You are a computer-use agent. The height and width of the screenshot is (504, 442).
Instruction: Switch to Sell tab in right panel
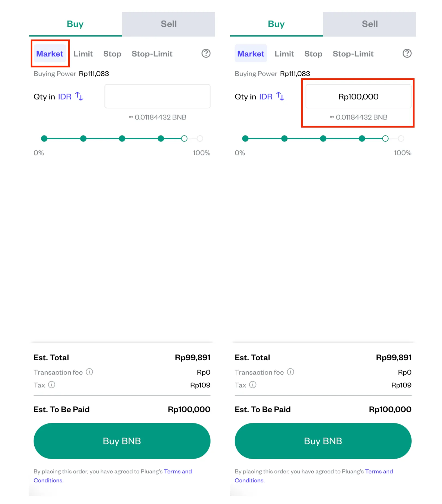coord(370,24)
